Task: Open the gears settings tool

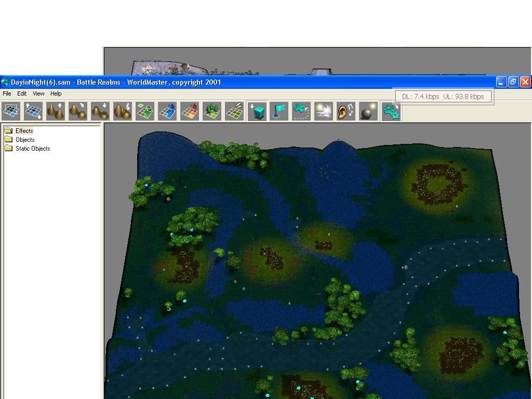Action: pos(391,111)
